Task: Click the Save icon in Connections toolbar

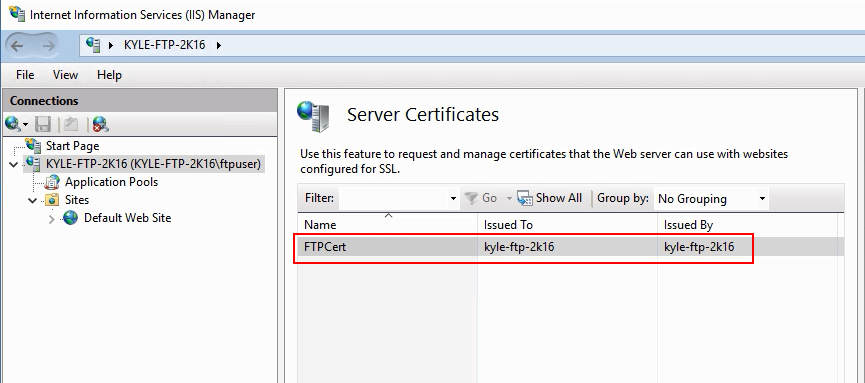Action: (42, 124)
